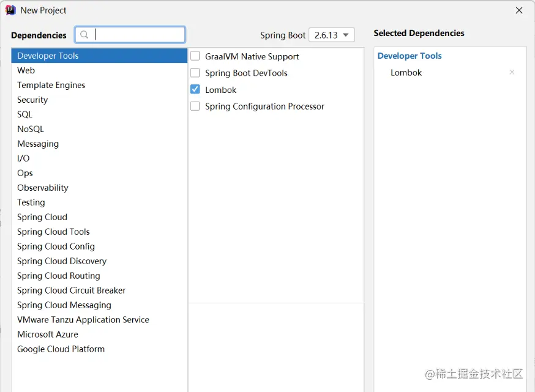535x392 pixels.
Task: Select Spring Cloud Circuit Breaker category
Action: [99, 290]
